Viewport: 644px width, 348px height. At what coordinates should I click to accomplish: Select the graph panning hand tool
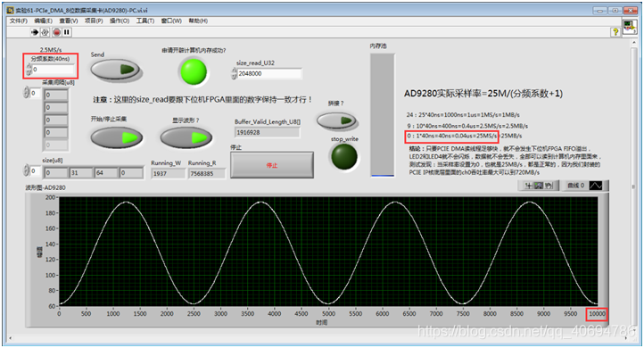[549, 186]
